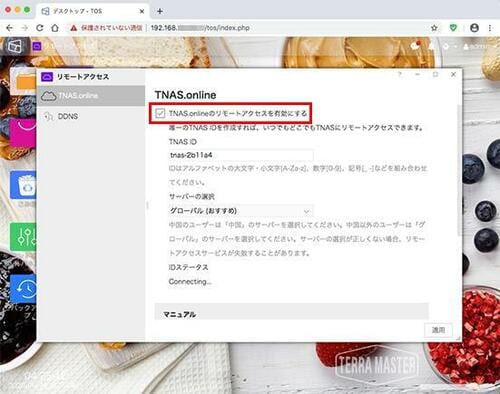
Task: Switch to the DDNS sidebar tab
Action: 91,116
